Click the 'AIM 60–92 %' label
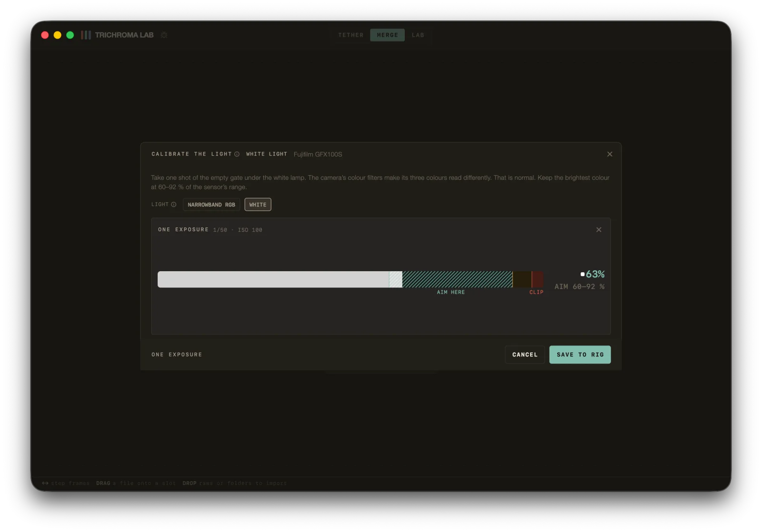This screenshot has height=532, width=762. click(580, 286)
